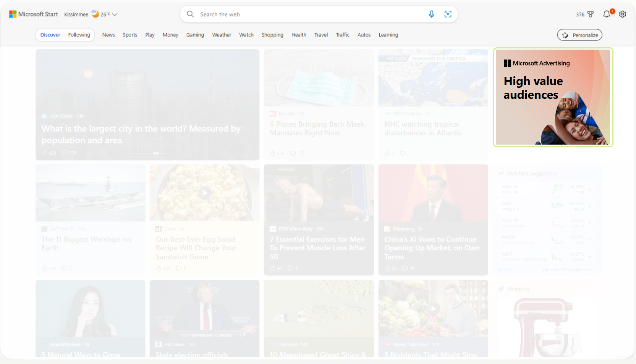
Task: Switch to the Following feed
Action: point(79,35)
